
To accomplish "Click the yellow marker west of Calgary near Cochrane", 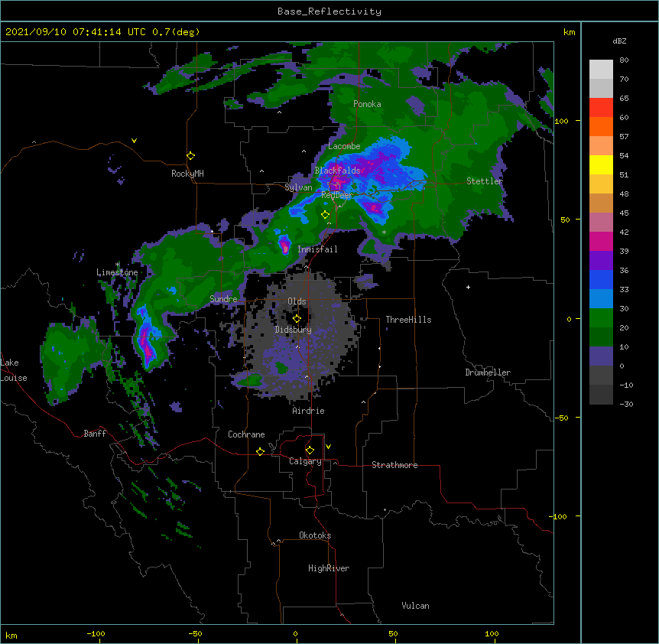I will [x=260, y=451].
